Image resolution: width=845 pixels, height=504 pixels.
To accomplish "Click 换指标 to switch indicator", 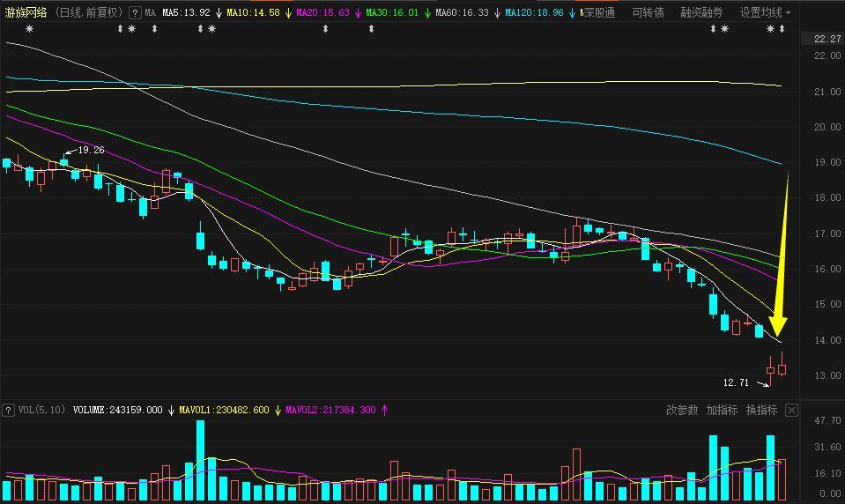I will click(x=761, y=411).
